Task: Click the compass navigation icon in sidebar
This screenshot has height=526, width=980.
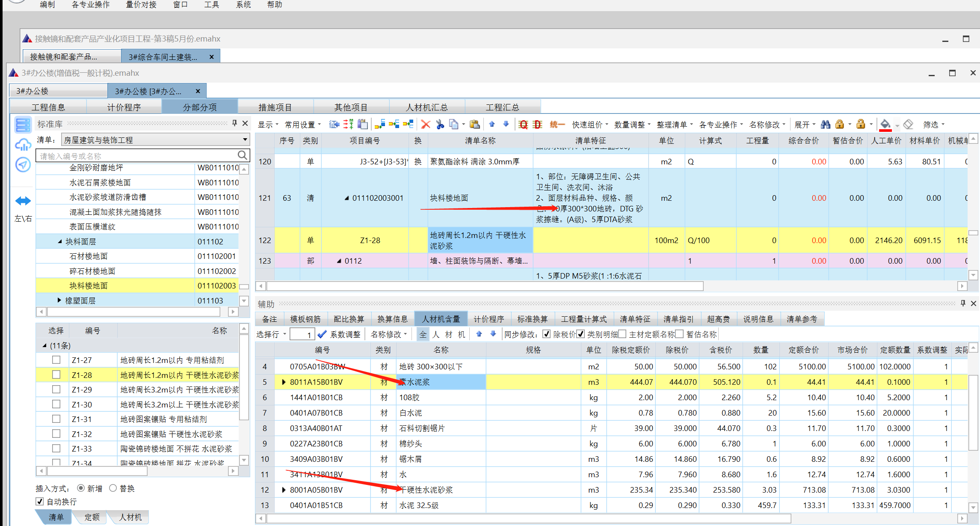Action: 23,165
